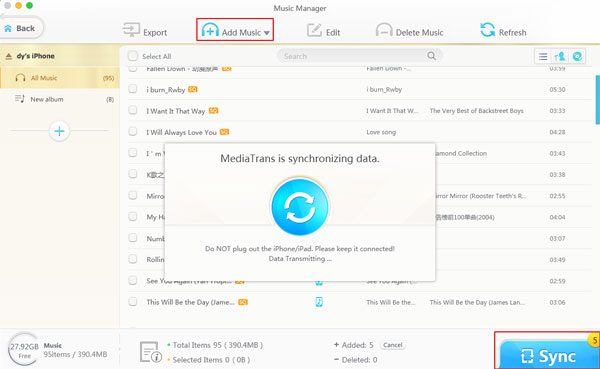Switch to album disc view icon
600x369 pixels.
(x=577, y=57)
